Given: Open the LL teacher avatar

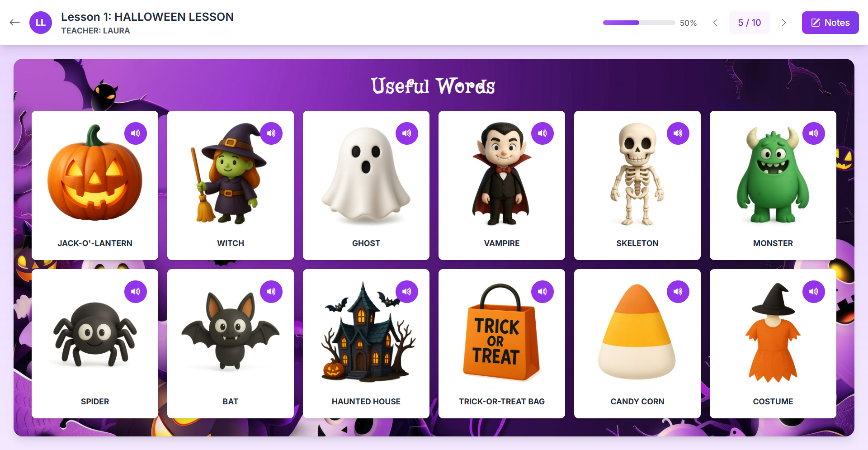Looking at the screenshot, I should coord(41,23).
